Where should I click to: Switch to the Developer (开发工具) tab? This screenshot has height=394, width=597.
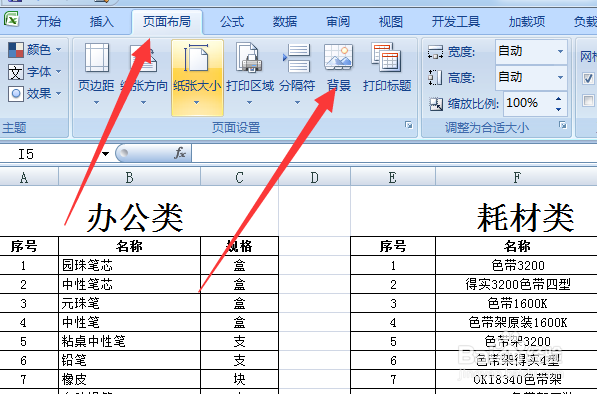(x=456, y=22)
